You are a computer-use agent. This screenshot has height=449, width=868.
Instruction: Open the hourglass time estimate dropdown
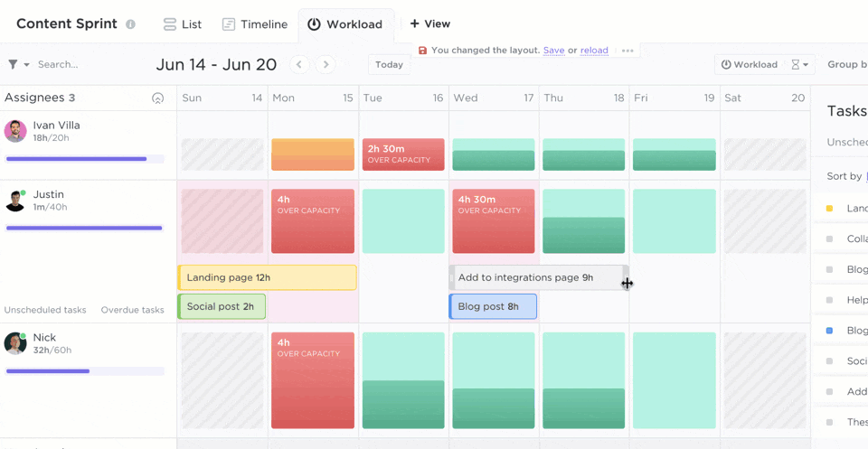point(801,64)
